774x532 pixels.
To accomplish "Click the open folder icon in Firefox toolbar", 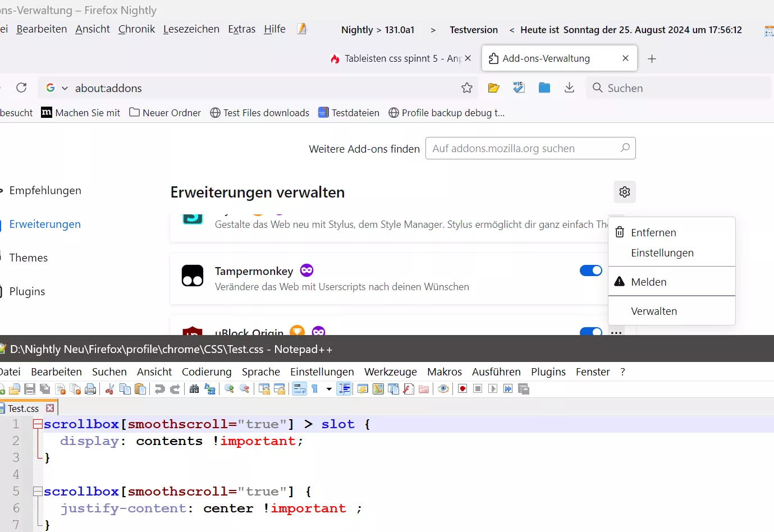I will click(x=494, y=88).
